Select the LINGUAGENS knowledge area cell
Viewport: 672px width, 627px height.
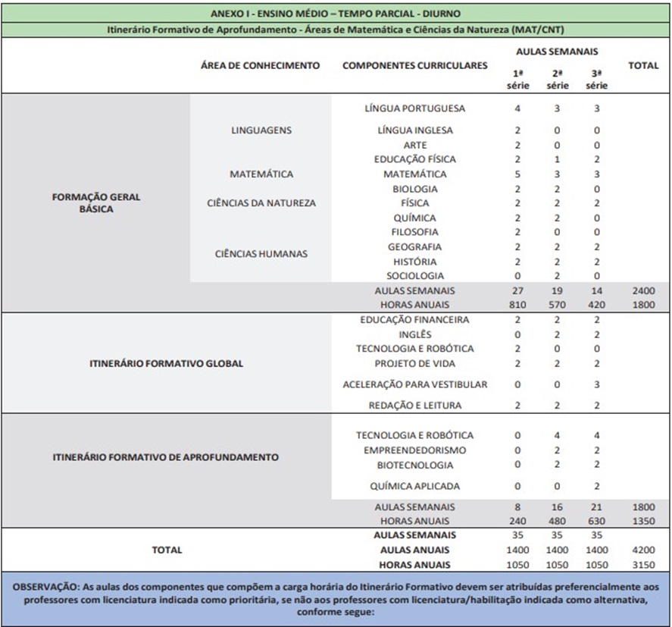pos(261,130)
